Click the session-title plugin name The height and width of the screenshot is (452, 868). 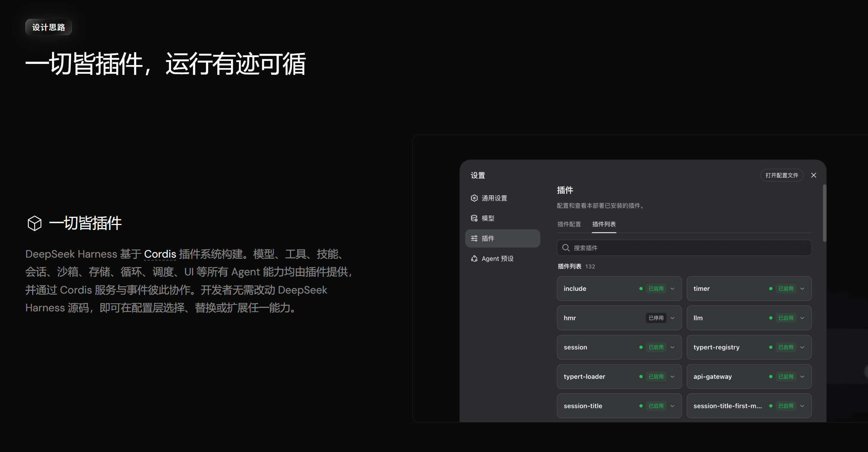click(x=583, y=406)
